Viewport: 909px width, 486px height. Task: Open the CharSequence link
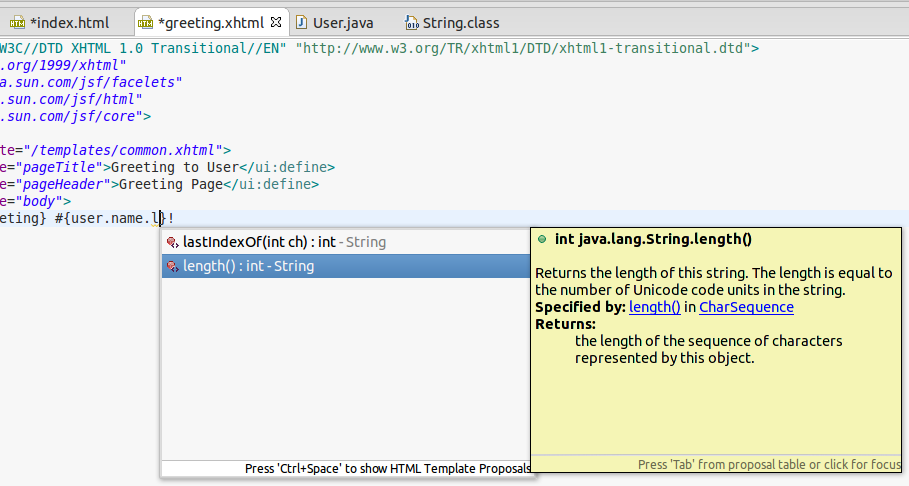746,307
